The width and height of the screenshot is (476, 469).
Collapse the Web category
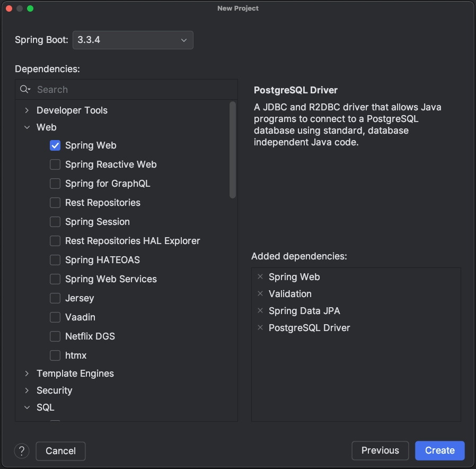27,127
